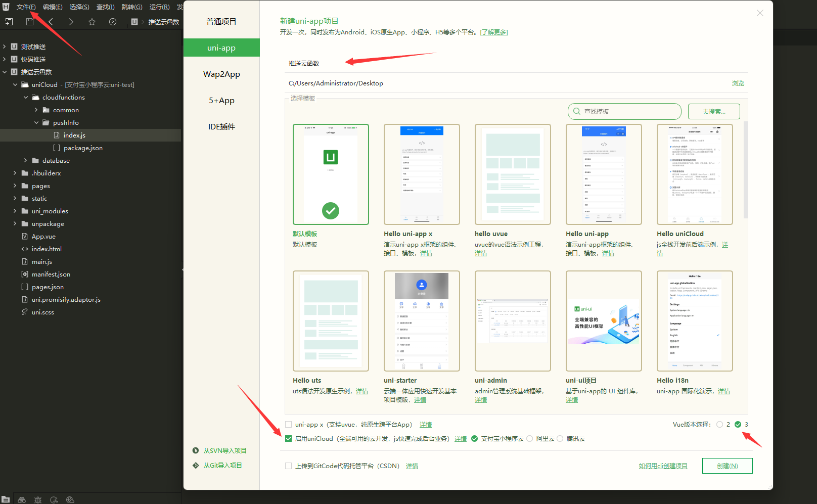Screen dimensions: 817x504
Task: Select the Hello uniCloud template thumbnail
Action: coord(695,174)
